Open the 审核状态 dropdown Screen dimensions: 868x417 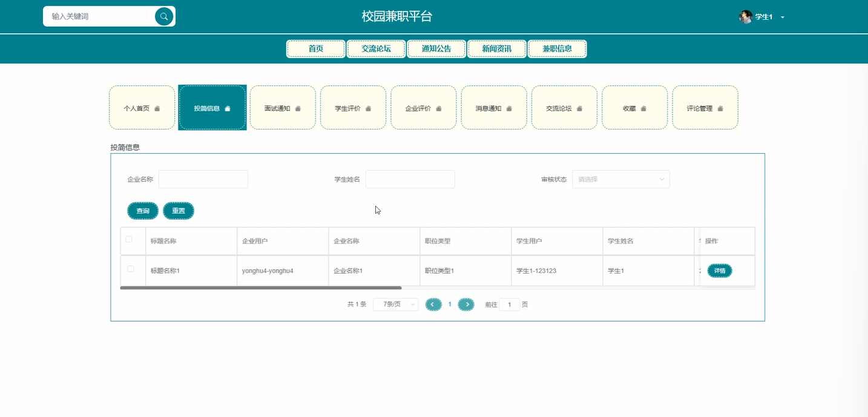pos(621,179)
